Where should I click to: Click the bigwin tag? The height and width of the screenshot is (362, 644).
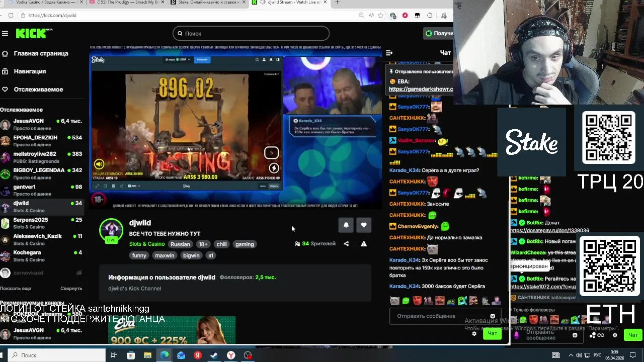191,255
